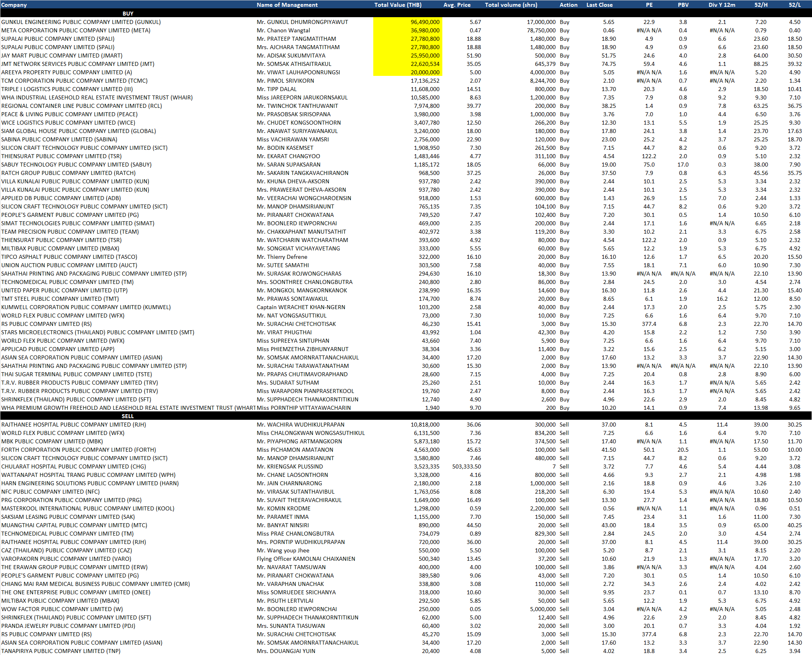This screenshot has height=655, width=812.
Task: Select TANAPIRIYA PUBLIC COMPANY cell
Action: (61, 651)
